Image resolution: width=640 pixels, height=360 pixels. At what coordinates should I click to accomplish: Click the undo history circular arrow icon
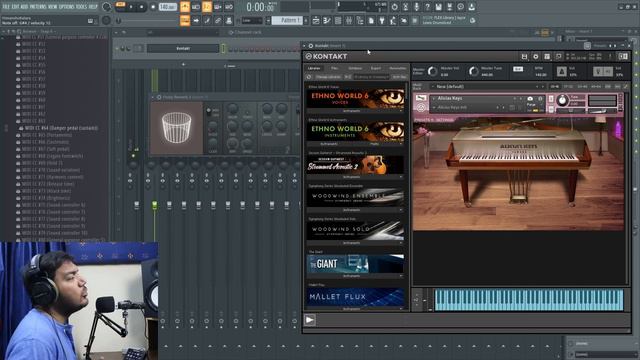pyautogui.click(x=394, y=7)
